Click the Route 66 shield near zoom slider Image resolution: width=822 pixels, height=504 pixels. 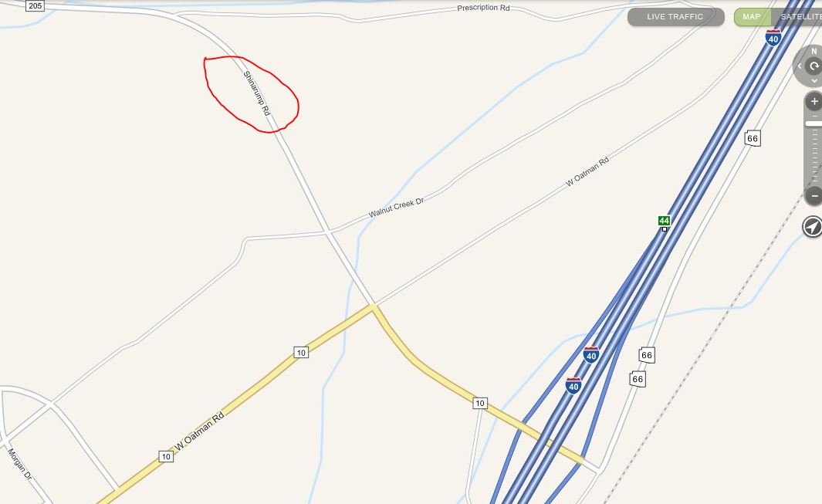[753, 138]
